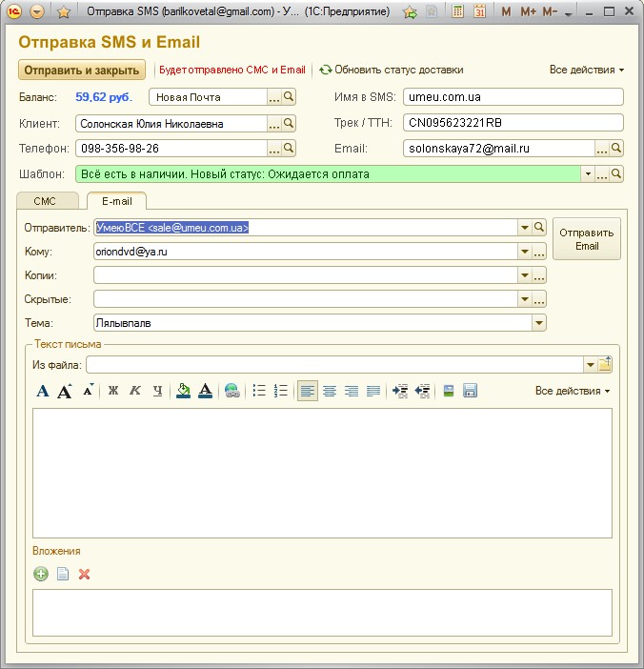Click the bold Ж formatting icon
The image size is (644, 669).
[112, 391]
